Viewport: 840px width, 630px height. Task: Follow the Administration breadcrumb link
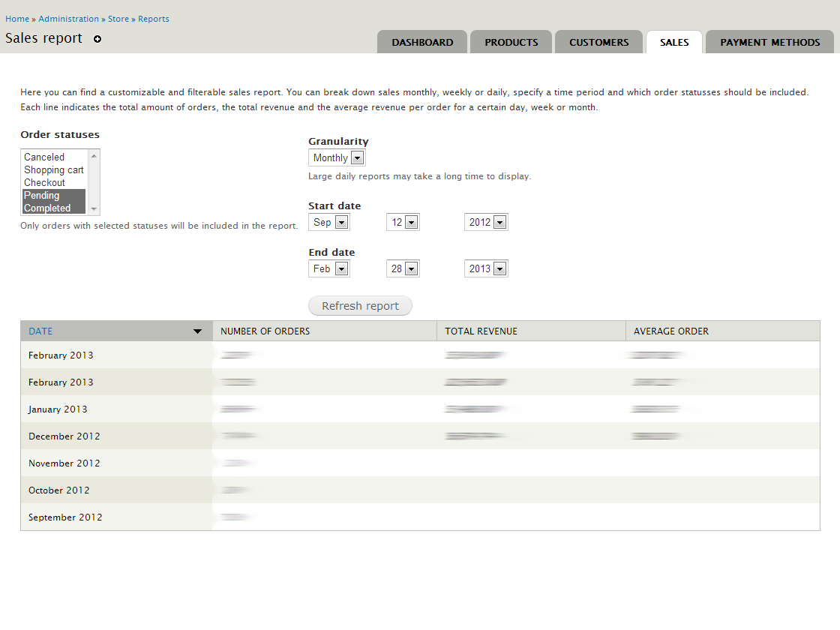(68, 19)
